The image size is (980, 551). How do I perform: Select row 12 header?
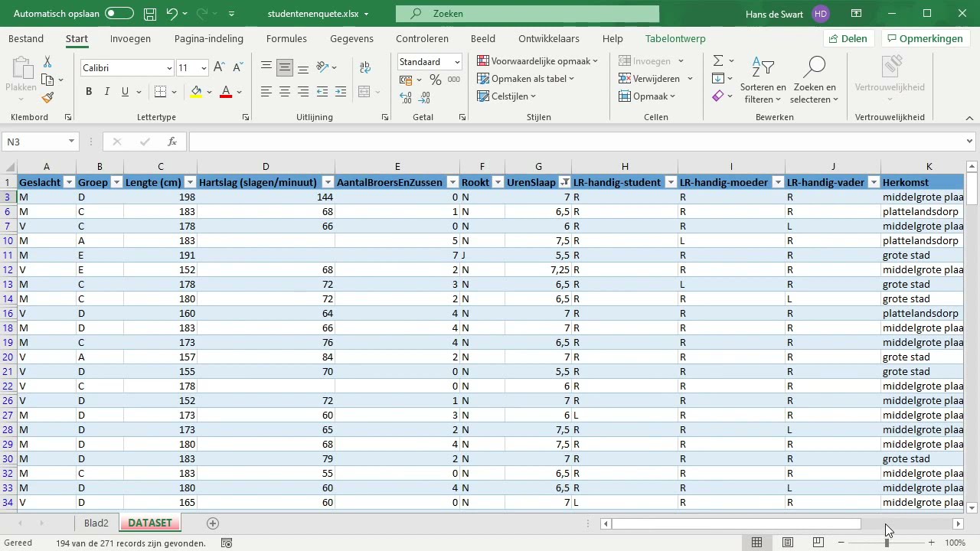[x=8, y=269]
